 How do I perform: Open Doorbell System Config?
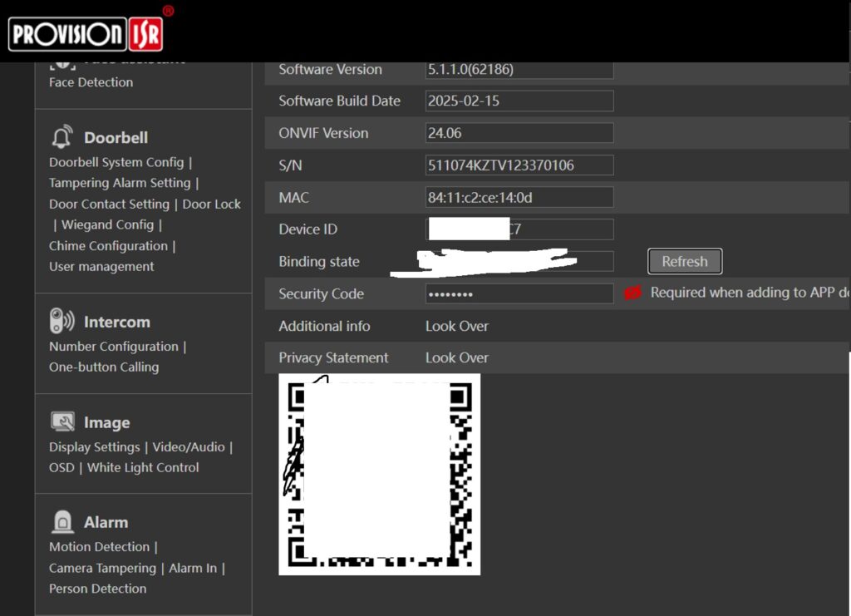tap(116, 162)
